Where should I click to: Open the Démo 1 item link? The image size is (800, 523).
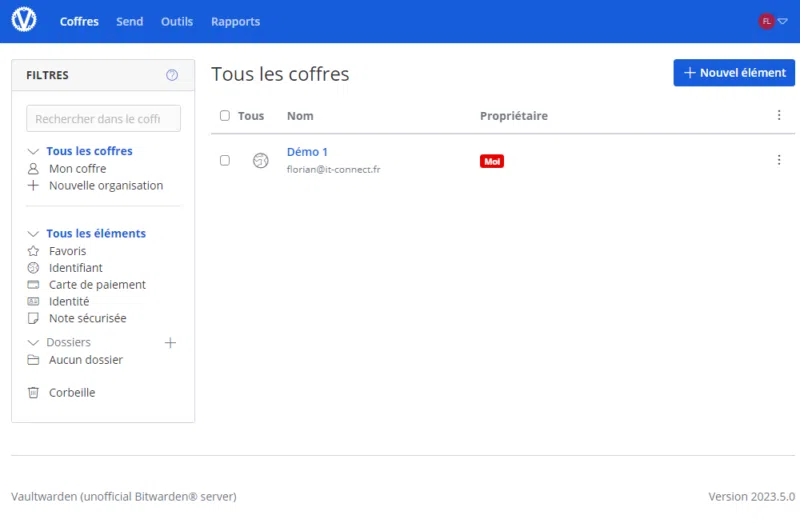click(x=307, y=152)
